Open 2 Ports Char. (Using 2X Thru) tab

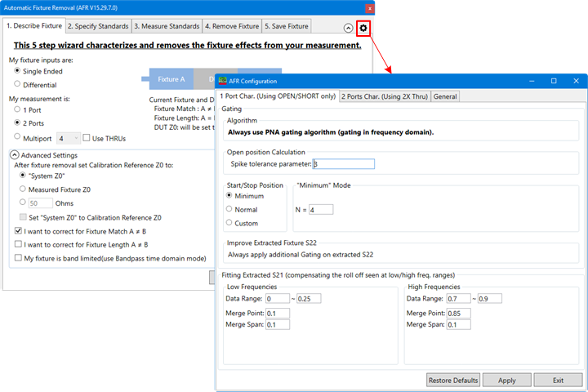point(385,96)
